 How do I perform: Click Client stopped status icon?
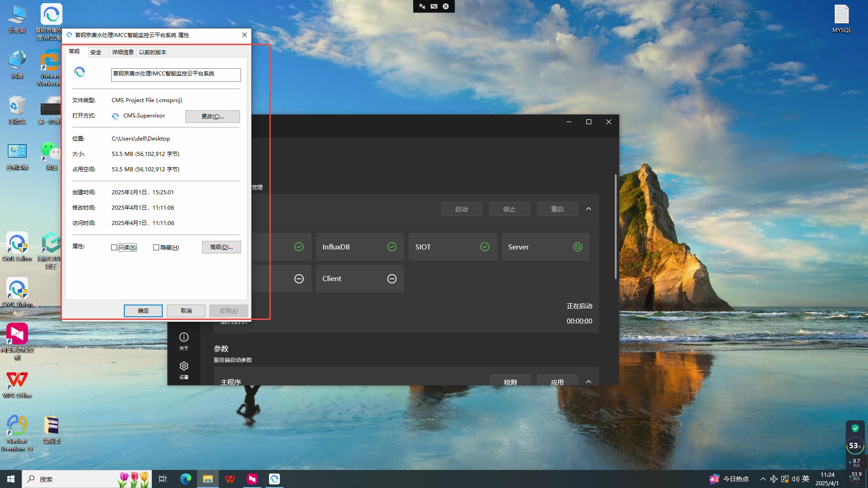tap(392, 279)
